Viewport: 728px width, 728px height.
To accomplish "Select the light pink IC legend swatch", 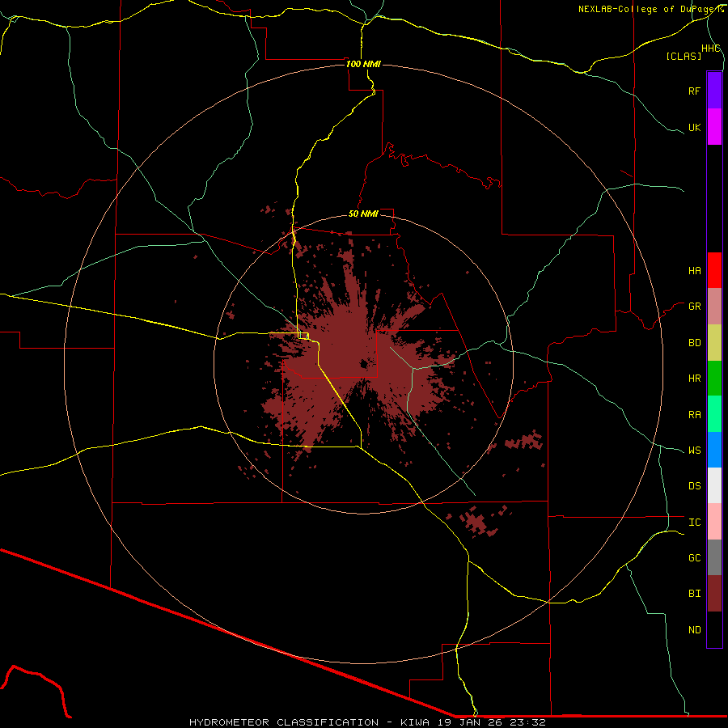I will 714,522.
